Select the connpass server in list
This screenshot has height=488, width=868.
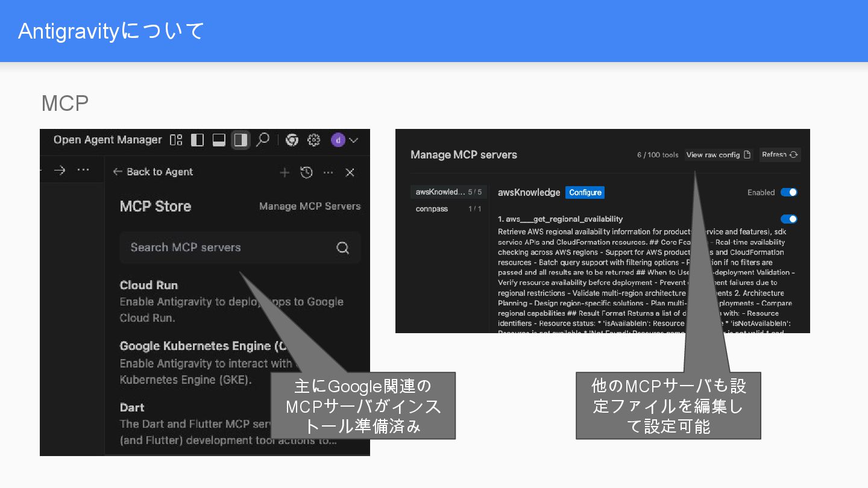coord(448,208)
